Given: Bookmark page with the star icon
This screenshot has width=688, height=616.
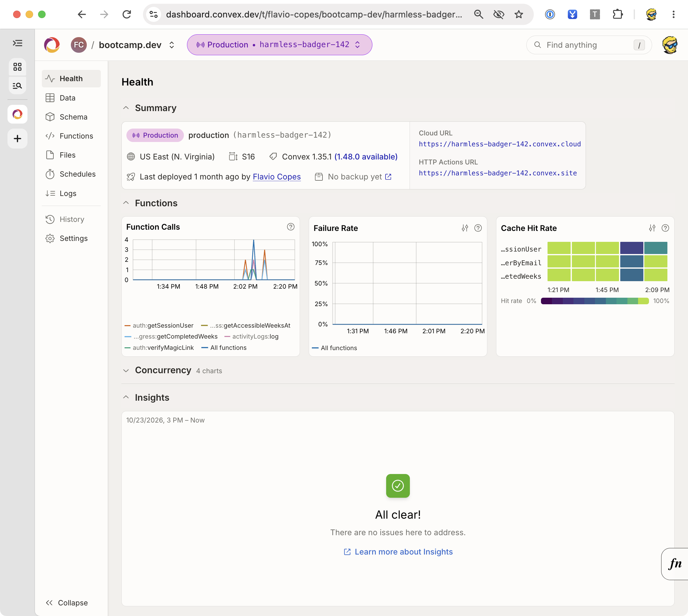Looking at the screenshot, I should tap(518, 14).
